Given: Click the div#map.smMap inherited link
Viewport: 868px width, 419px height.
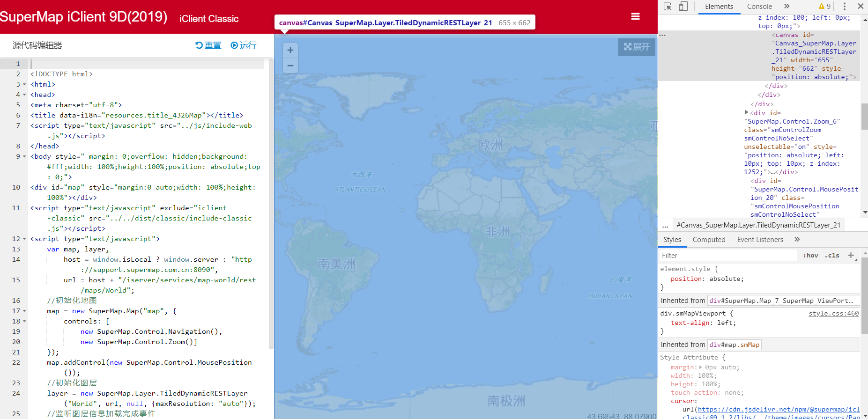Looking at the screenshot, I should pyautogui.click(x=734, y=345).
